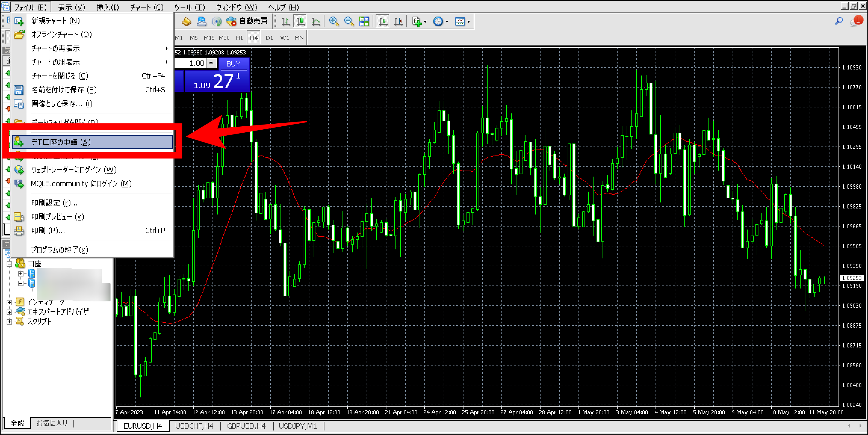
Task: Toggle the 自動売買 auto trading button
Action: 247,21
